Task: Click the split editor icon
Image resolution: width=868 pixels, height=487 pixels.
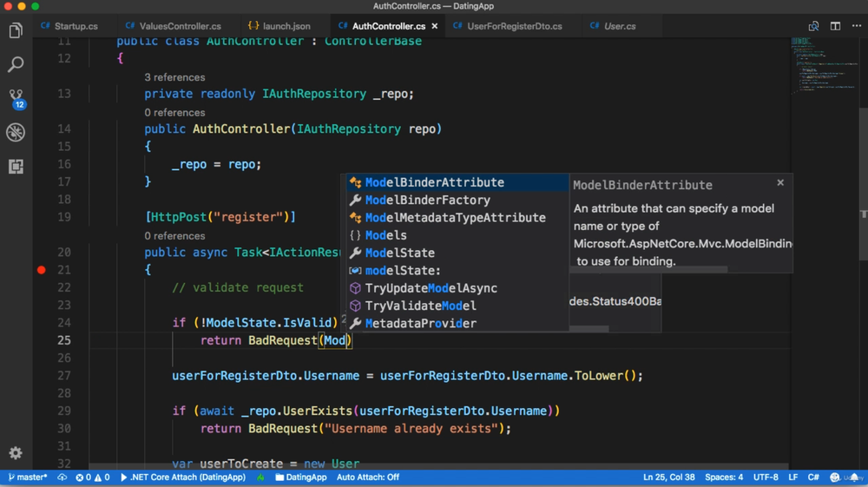Action: point(835,26)
